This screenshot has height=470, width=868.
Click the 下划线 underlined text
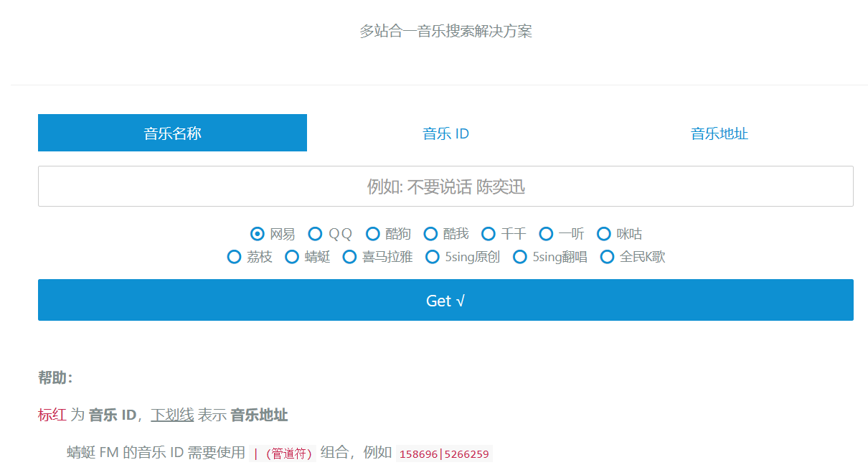(x=172, y=415)
